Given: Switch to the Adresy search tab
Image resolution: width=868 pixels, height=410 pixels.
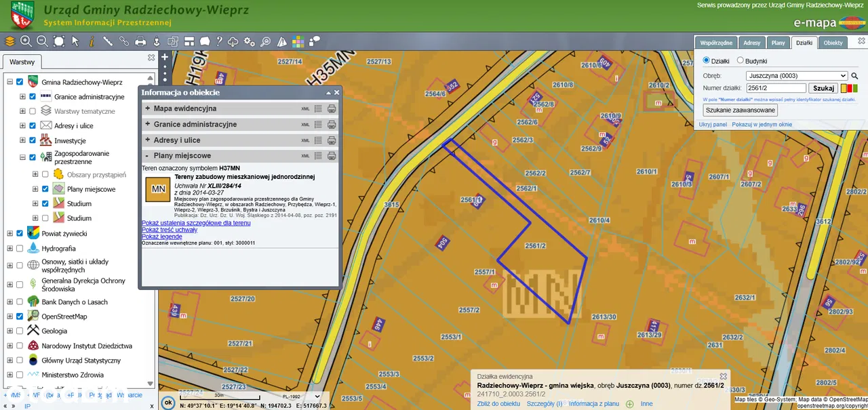Looking at the screenshot, I should 751,43.
